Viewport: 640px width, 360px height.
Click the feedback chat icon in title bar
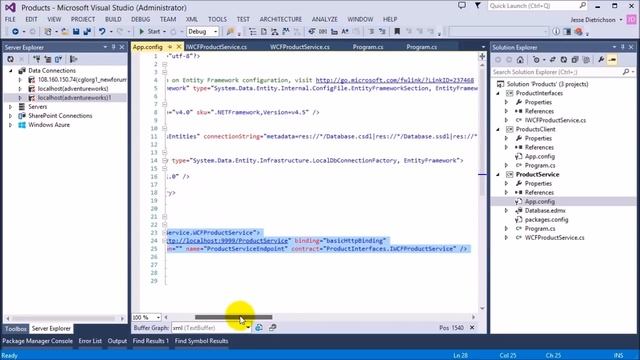click(x=462, y=6)
